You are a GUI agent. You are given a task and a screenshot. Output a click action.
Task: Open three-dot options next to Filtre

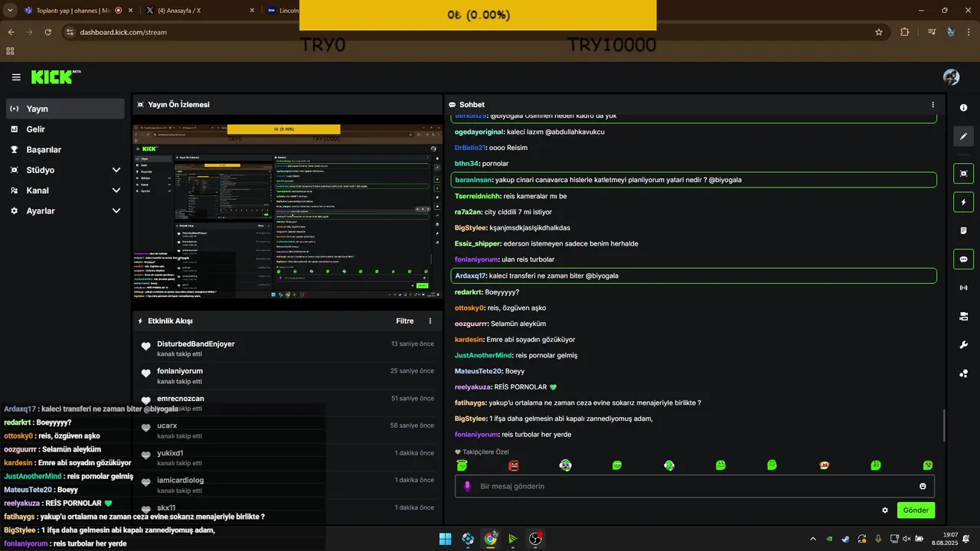430,321
